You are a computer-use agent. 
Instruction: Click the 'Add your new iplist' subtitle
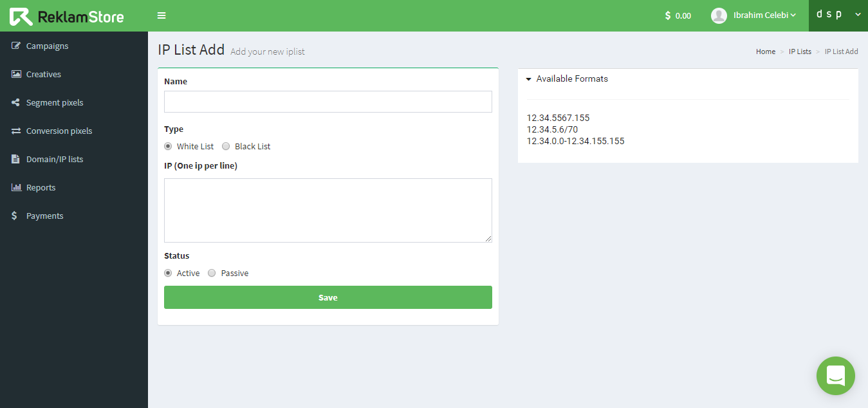point(268,51)
